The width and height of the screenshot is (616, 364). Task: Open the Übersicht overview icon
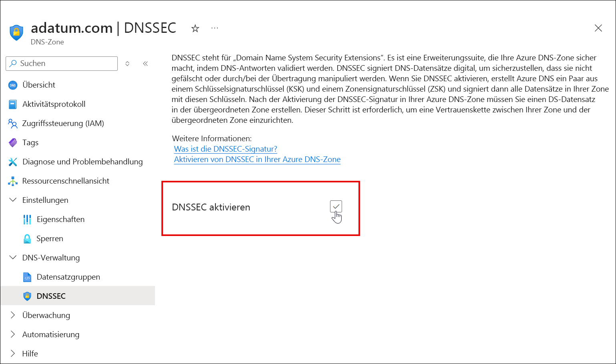pos(12,85)
